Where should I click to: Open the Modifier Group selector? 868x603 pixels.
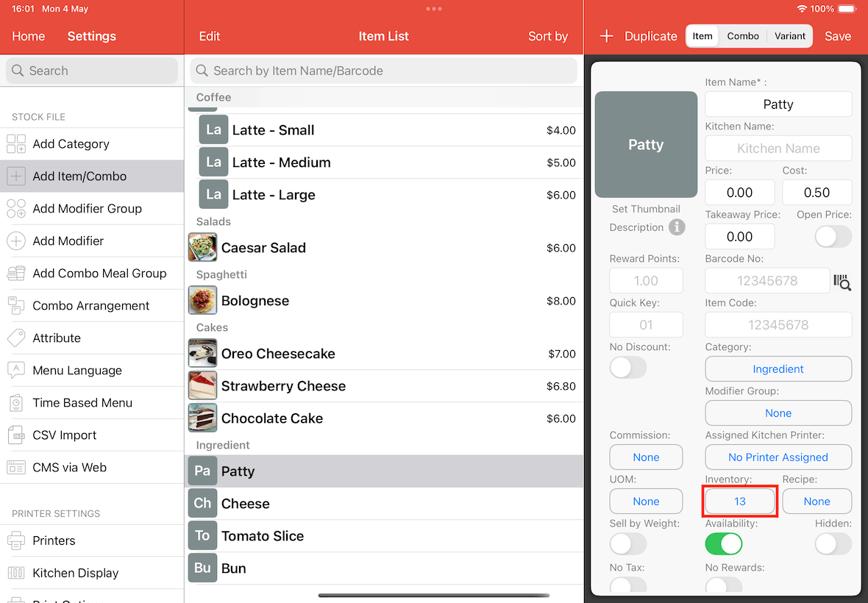pyautogui.click(x=778, y=413)
